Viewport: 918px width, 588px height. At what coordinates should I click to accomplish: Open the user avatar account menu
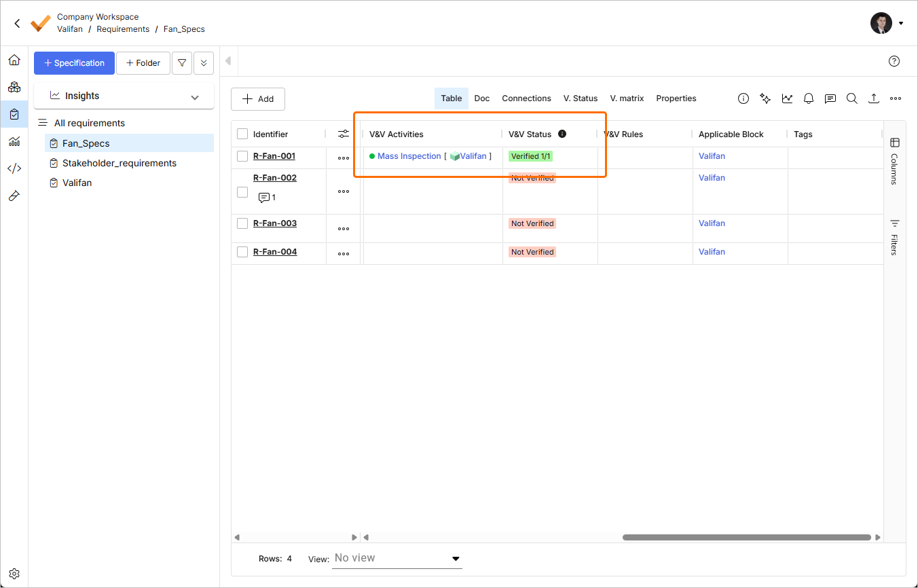point(887,23)
